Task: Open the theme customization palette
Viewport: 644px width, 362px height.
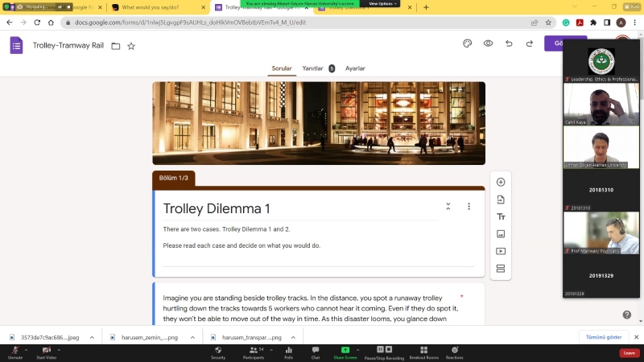Action: 468,43
